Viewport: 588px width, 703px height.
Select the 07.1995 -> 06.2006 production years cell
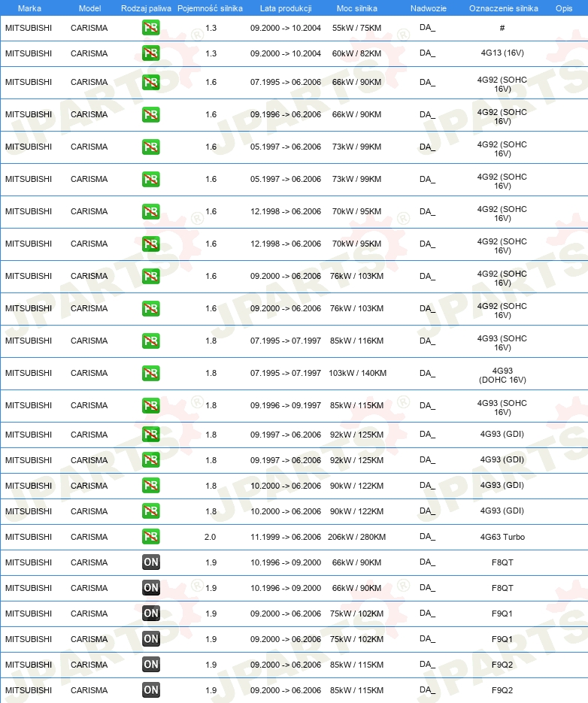286,82
